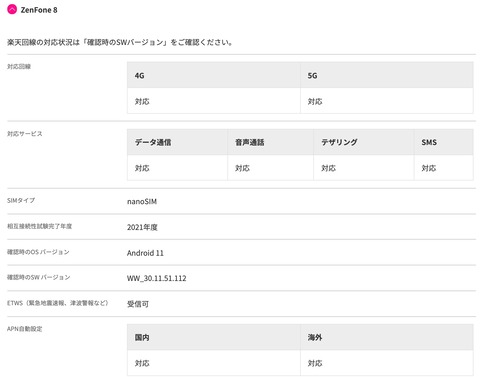480x377 pixels.
Task: Click the 相互接続性試験完了年度 label
Action: click(x=39, y=226)
